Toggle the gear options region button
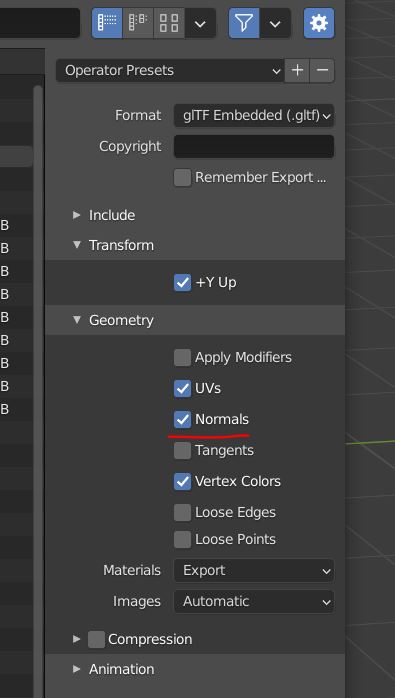The height and width of the screenshot is (698, 395). [x=319, y=23]
